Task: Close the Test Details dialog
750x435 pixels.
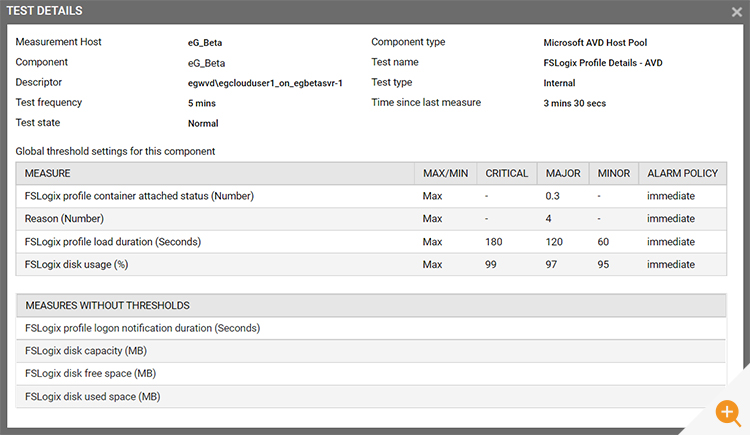Action: 737,12
